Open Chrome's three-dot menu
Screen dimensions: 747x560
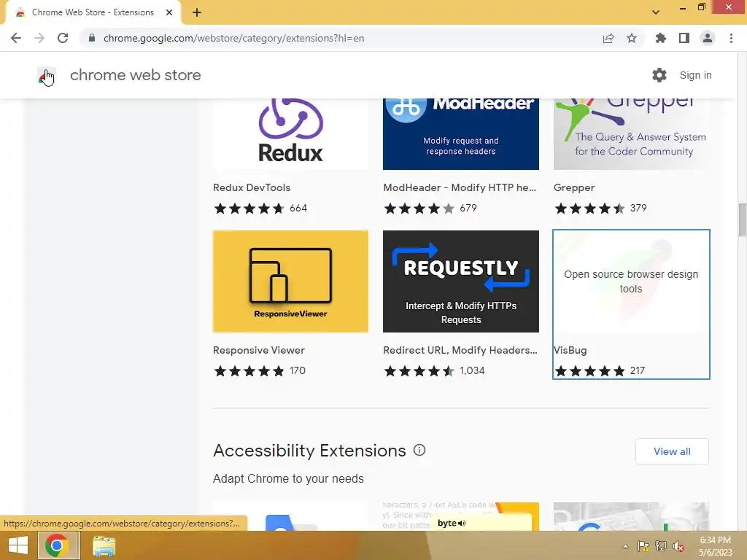(731, 38)
